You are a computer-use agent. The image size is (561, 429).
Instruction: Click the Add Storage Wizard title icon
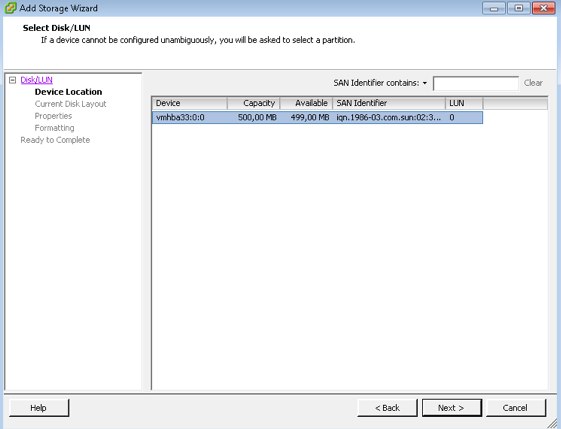pyautogui.click(x=10, y=8)
